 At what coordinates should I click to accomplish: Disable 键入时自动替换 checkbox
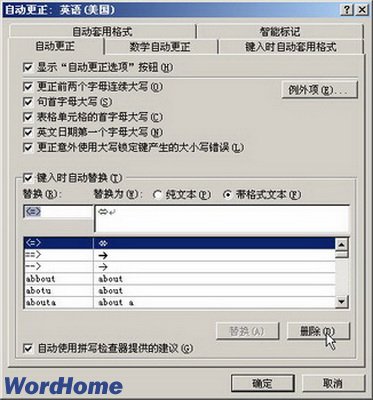[x=28, y=178]
